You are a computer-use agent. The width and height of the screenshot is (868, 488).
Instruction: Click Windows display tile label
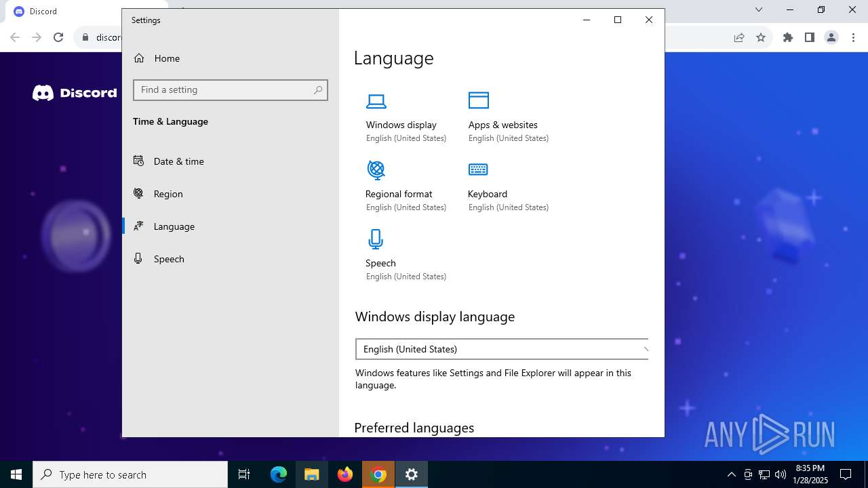click(401, 125)
